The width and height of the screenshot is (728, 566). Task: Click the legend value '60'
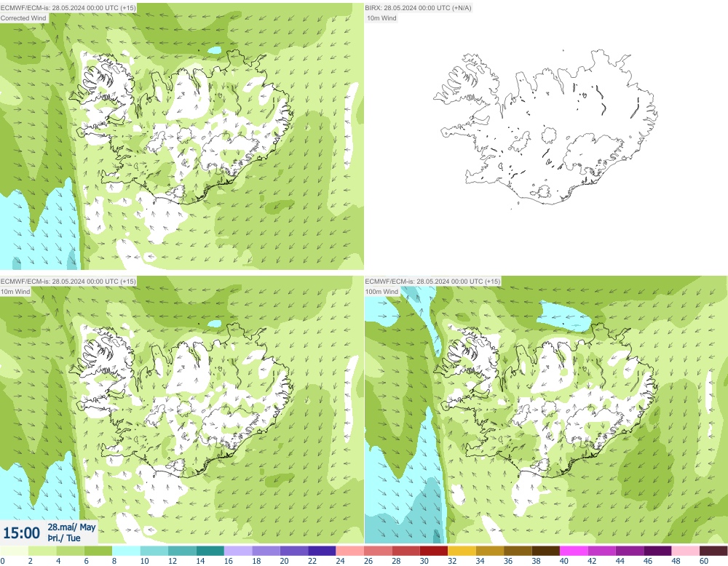704,561
